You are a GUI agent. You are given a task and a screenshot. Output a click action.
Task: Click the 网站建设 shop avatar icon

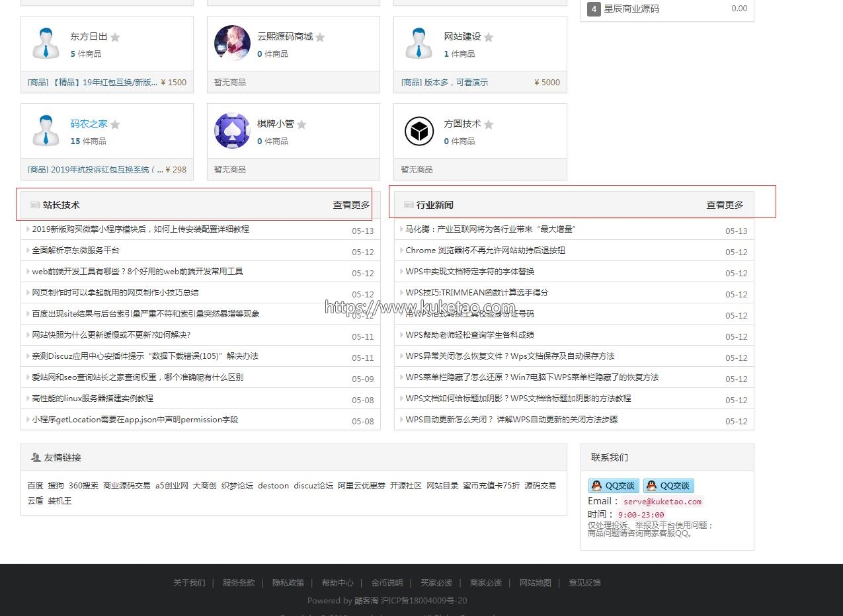(x=419, y=44)
